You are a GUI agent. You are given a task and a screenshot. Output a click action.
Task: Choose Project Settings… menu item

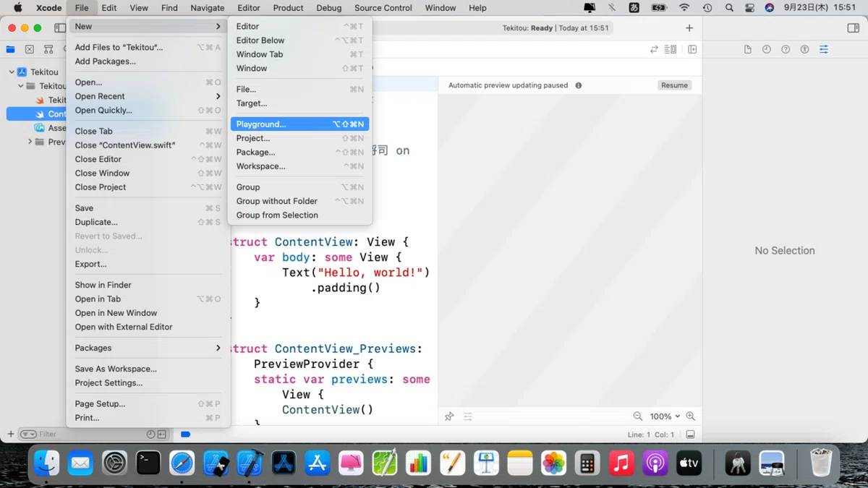pyautogui.click(x=148, y=383)
